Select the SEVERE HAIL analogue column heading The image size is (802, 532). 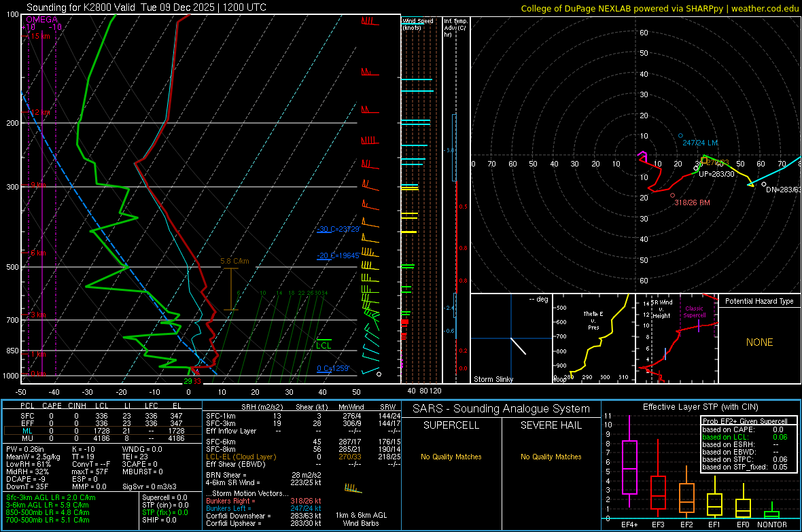pyautogui.click(x=551, y=425)
